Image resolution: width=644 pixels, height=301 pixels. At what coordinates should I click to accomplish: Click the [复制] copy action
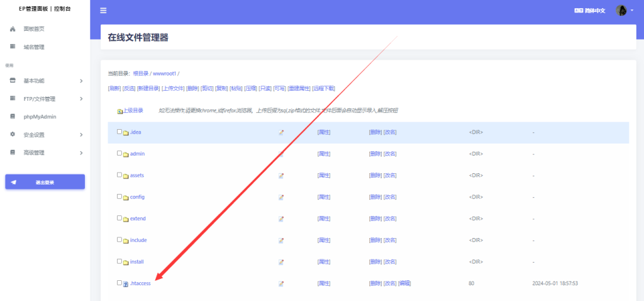(222, 88)
